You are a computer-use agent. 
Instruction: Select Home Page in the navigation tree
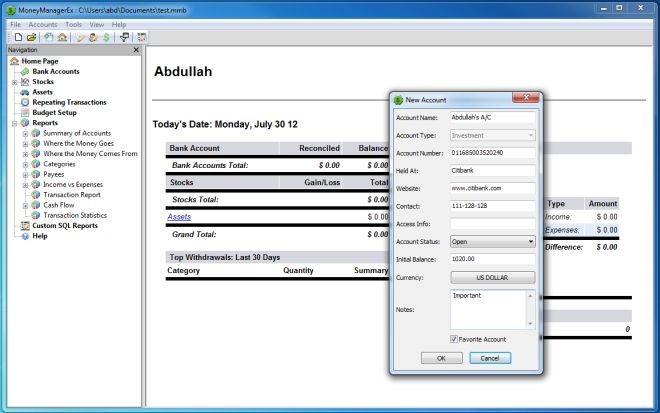(40, 61)
